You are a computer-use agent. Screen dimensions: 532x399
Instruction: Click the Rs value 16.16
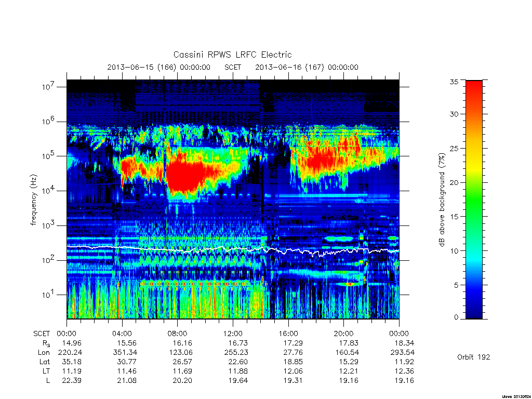click(x=182, y=343)
